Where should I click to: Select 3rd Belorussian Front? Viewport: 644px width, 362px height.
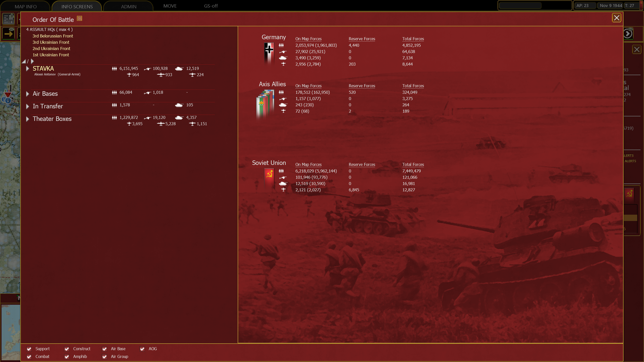53,36
